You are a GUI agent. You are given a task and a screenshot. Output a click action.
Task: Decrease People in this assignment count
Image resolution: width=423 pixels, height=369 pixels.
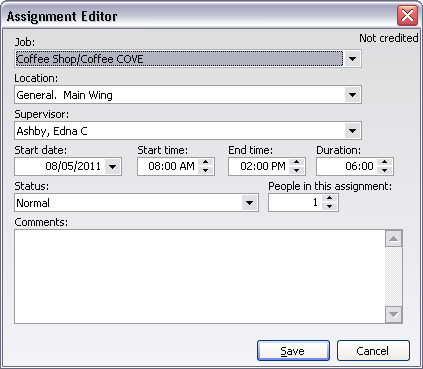330,207
